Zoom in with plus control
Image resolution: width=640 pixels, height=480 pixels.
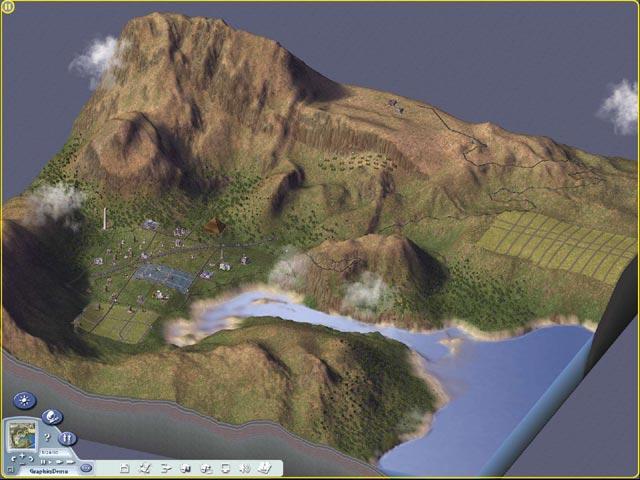[22, 456]
